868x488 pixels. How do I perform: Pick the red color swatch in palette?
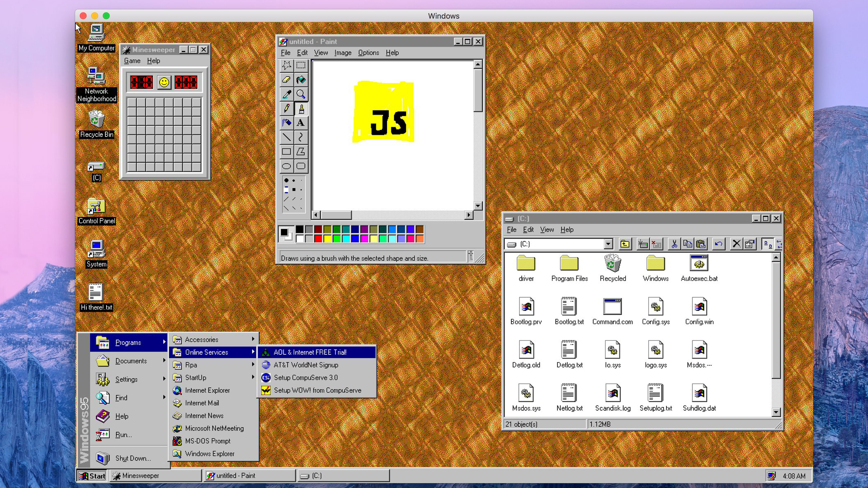[x=318, y=238]
